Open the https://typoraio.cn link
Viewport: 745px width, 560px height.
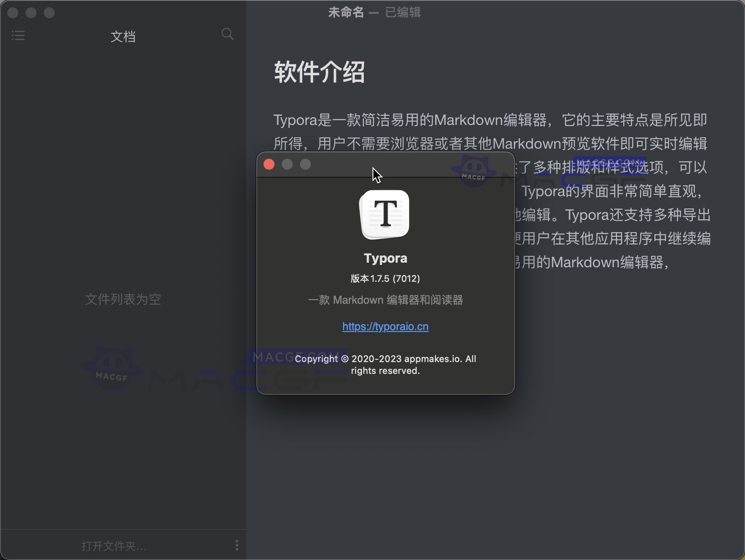pyautogui.click(x=385, y=327)
